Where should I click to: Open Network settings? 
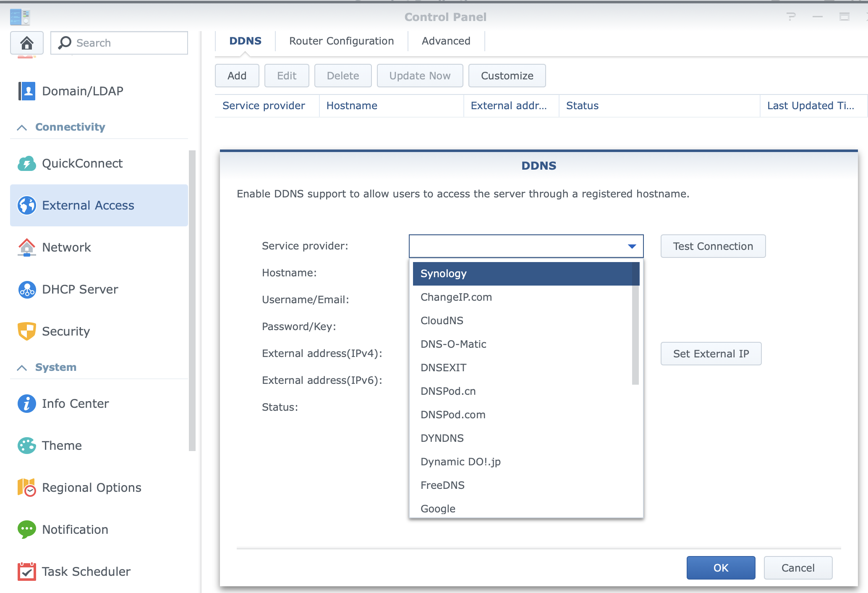coord(99,247)
